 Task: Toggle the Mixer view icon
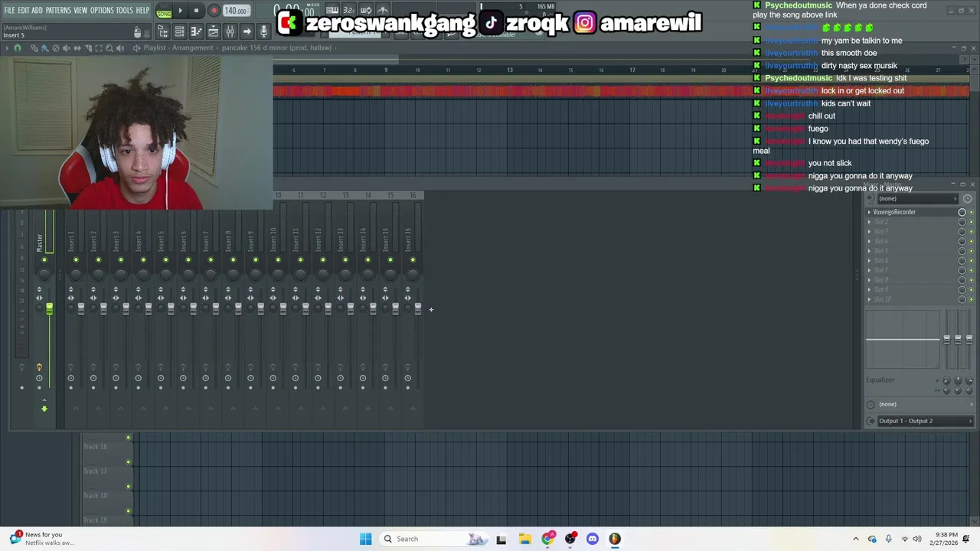coord(230,31)
